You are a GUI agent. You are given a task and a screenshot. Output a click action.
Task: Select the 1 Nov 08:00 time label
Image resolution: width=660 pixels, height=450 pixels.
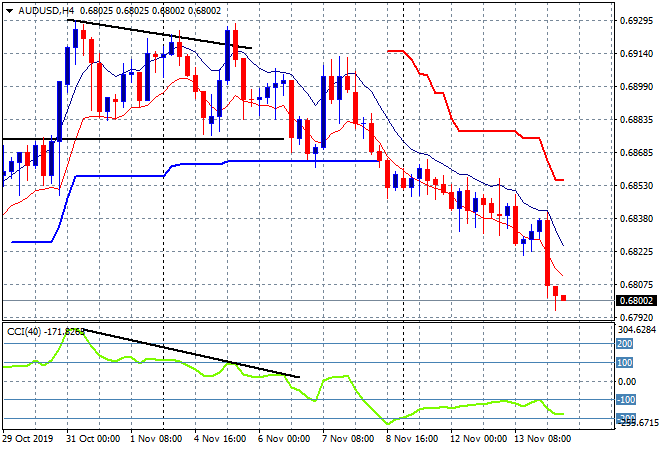(156, 439)
